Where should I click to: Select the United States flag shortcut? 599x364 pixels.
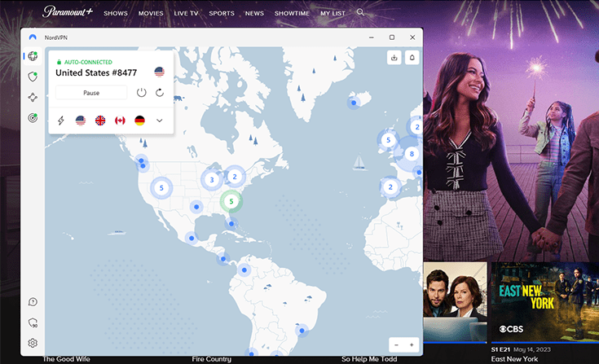(81, 121)
